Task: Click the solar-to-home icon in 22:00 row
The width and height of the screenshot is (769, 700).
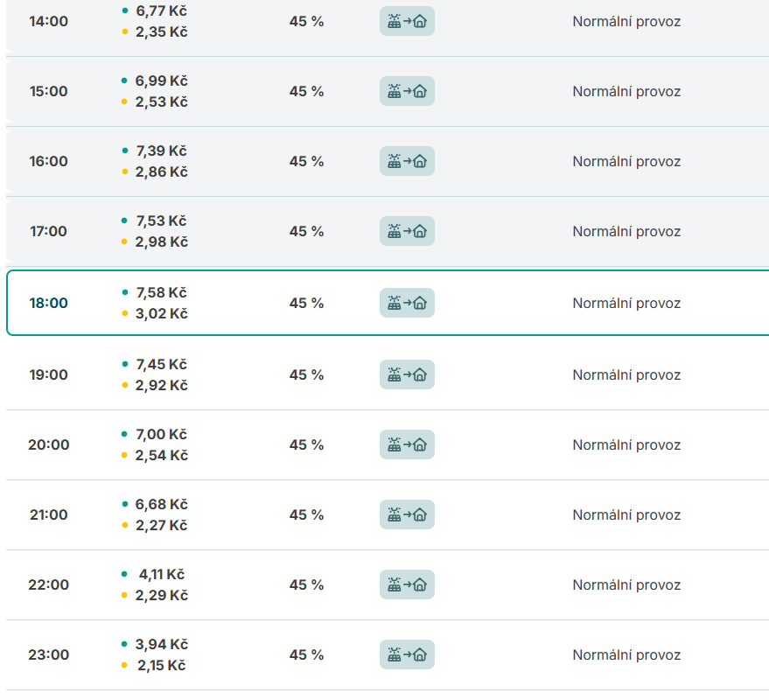Action: 407,584
